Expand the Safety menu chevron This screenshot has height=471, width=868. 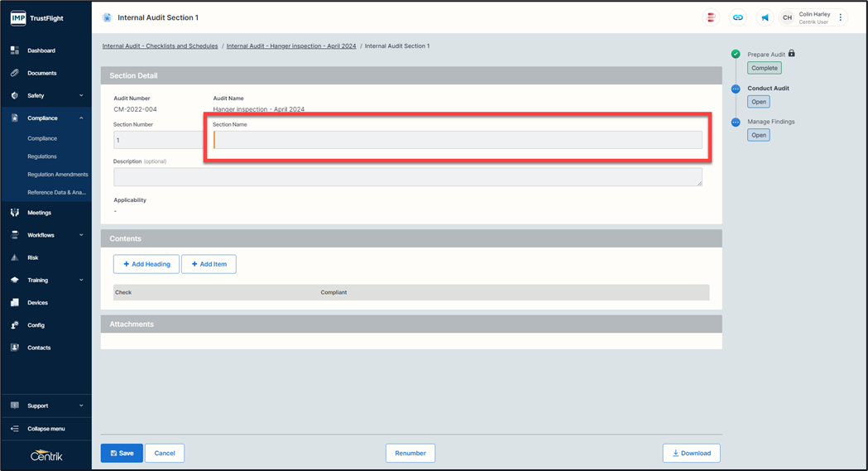[81, 95]
